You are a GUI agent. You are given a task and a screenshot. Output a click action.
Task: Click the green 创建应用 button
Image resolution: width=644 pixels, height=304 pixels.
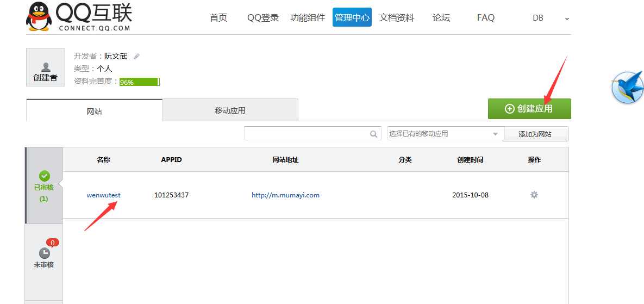click(529, 108)
